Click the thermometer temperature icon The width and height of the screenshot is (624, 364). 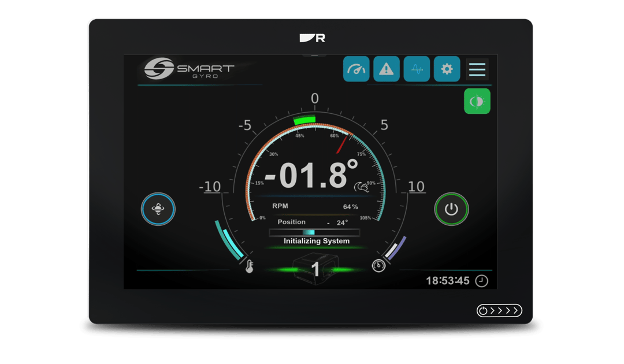250,266
